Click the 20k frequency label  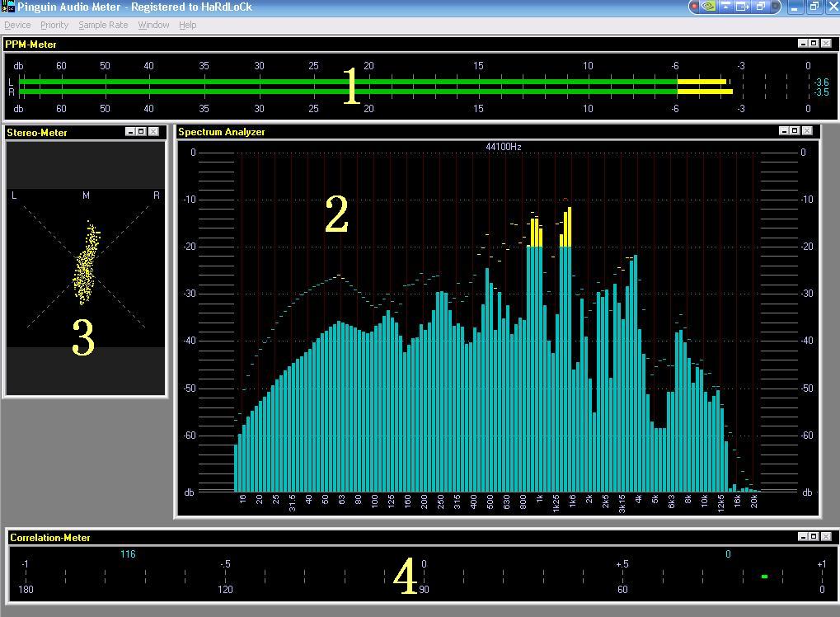click(x=753, y=502)
